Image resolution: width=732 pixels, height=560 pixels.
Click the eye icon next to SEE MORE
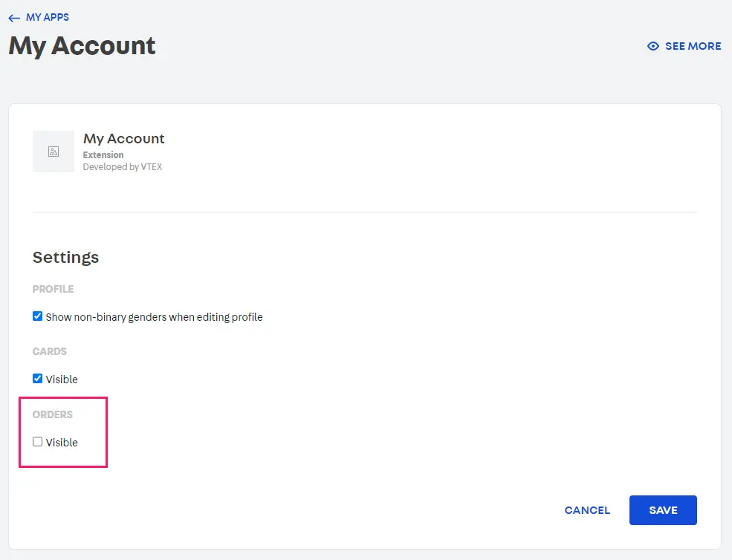coord(653,46)
